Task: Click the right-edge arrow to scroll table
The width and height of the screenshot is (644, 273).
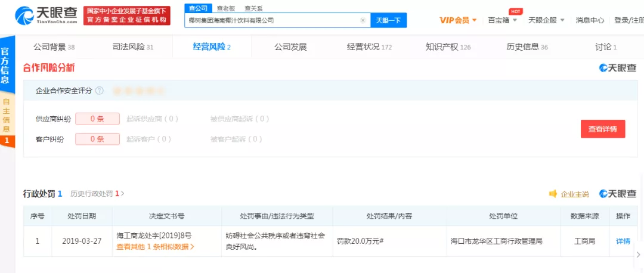Action: 638,255
